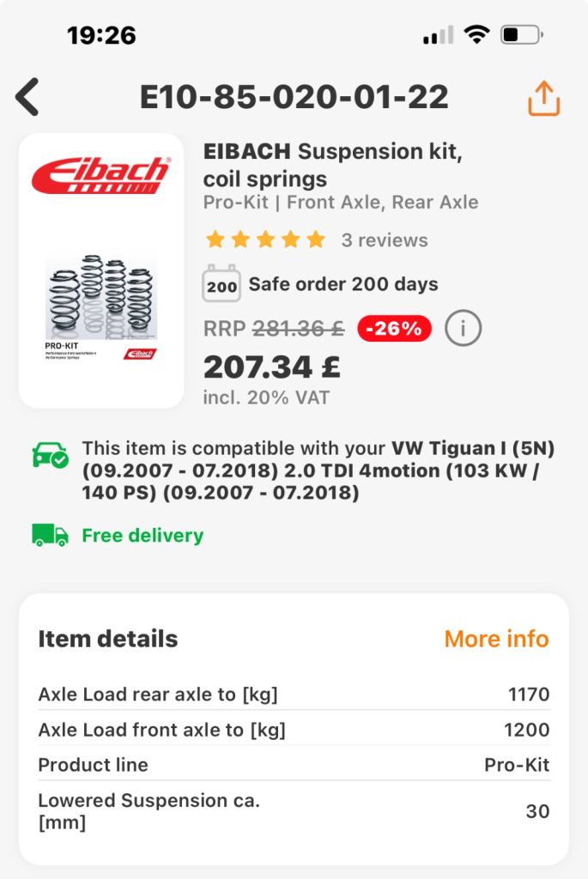Tap the orange share icon
The width and height of the screenshot is (588, 879).
tap(543, 98)
